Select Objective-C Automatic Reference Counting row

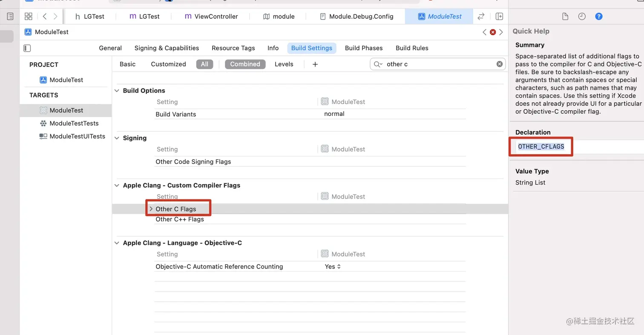310,267
